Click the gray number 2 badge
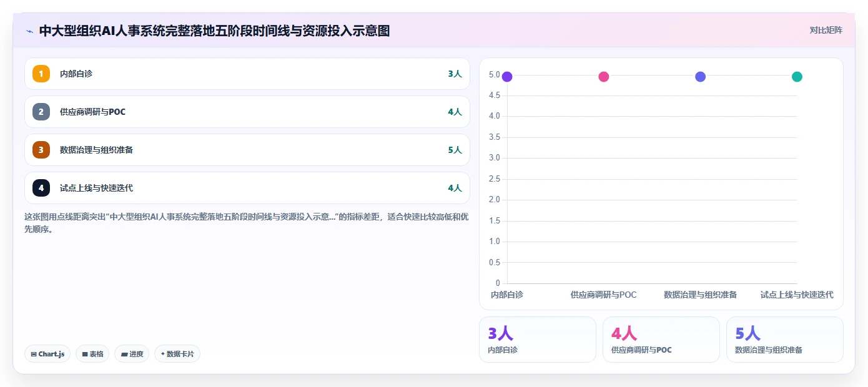The height and width of the screenshot is (387, 868). click(x=41, y=112)
